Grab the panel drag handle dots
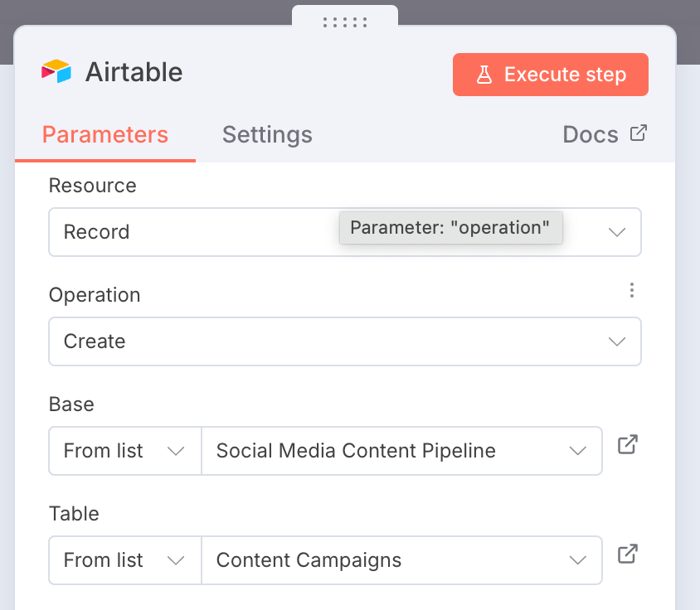700x610 pixels. [345, 22]
